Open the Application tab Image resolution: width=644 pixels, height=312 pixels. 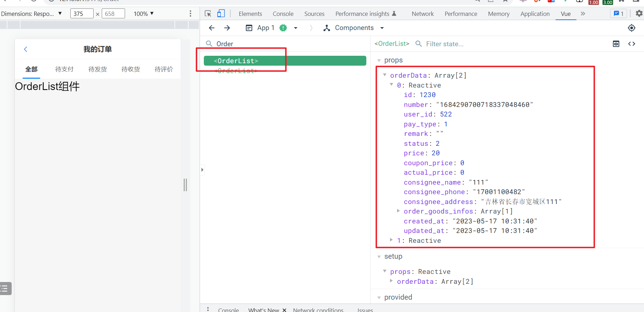tap(535, 14)
